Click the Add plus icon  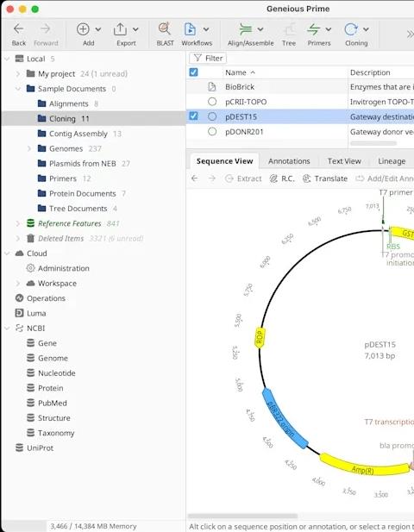(83, 29)
